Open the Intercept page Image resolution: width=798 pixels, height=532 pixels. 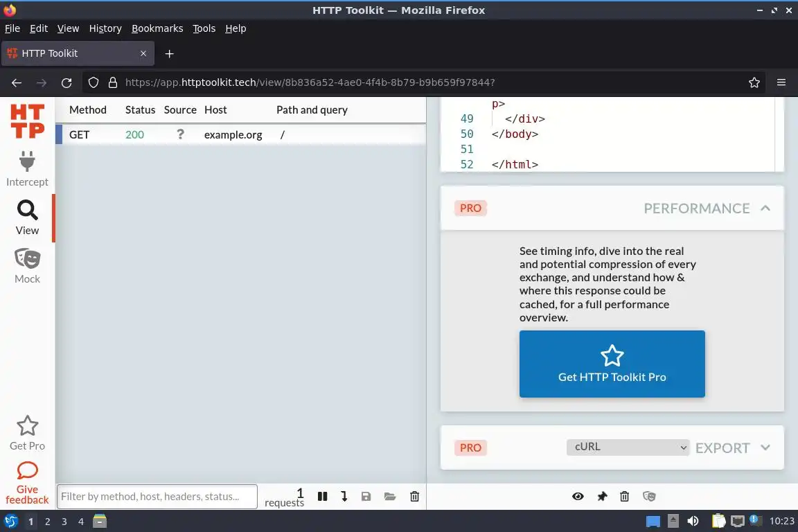tap(27, 169)
